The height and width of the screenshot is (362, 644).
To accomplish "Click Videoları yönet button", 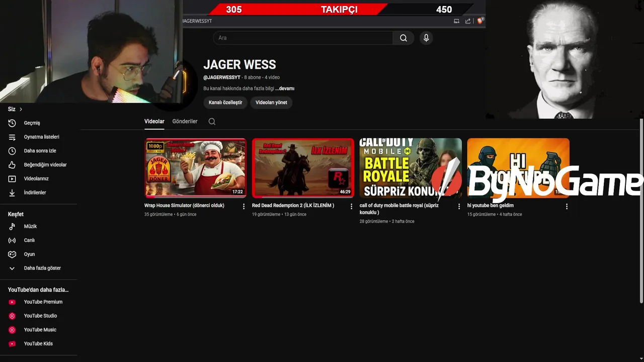I will point(271,103).
